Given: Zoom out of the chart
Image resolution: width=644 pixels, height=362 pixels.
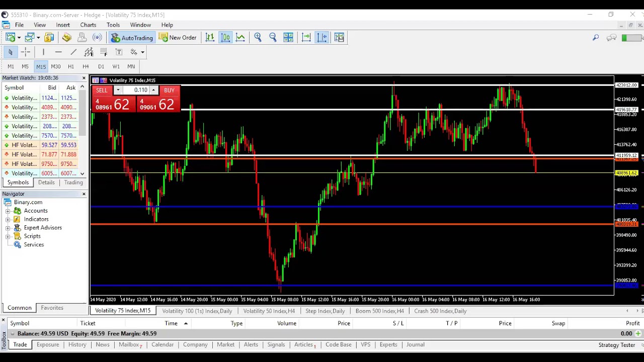Looking at the screenshot, I should click(x=273, y=37).
